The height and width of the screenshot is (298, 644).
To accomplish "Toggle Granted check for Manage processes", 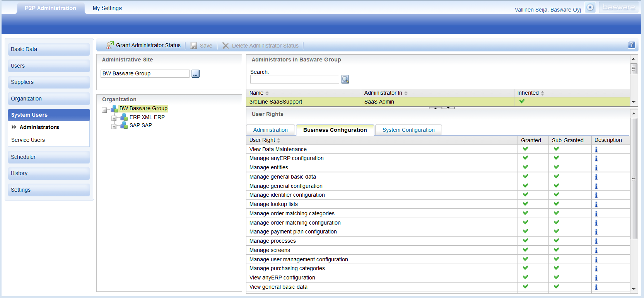I will pos(525,241).
